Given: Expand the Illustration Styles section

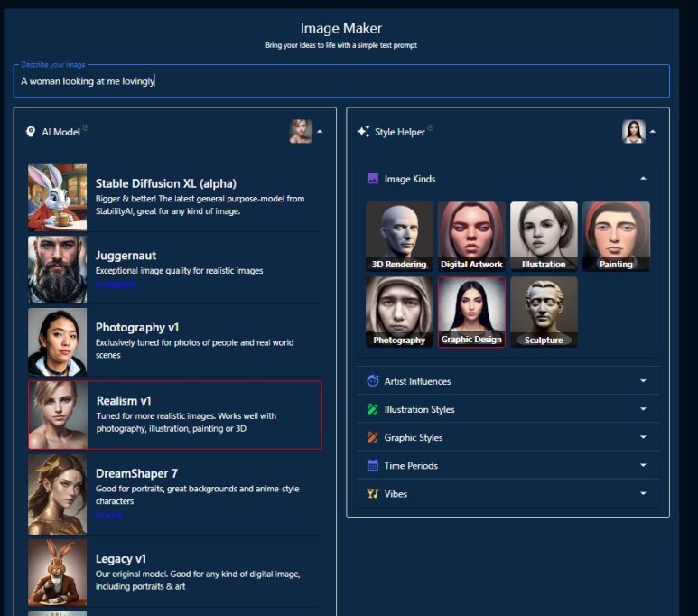Looking at the screenshot, I should pos(643,409).
